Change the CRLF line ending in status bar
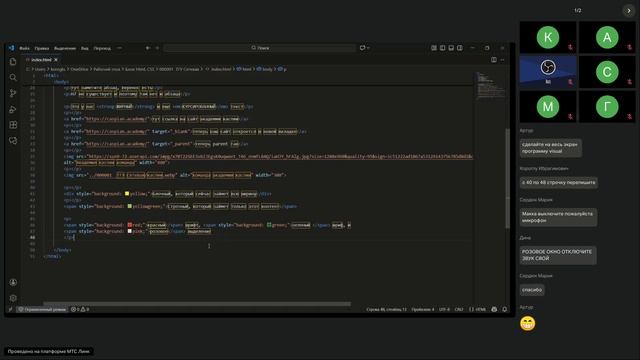Image resolution: width=640 pixels, height=360 pixels. [x=459, y=309]
